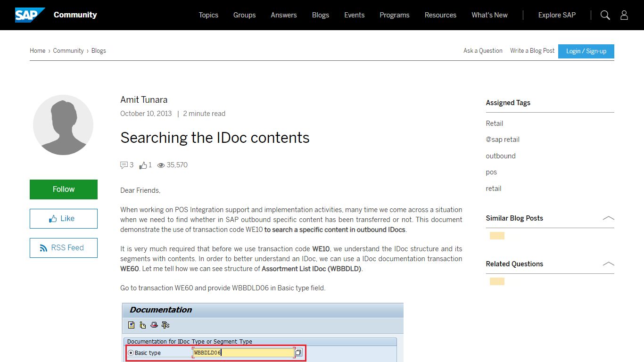
Task: Open the pos assigned tag
Action: point(491,172)
